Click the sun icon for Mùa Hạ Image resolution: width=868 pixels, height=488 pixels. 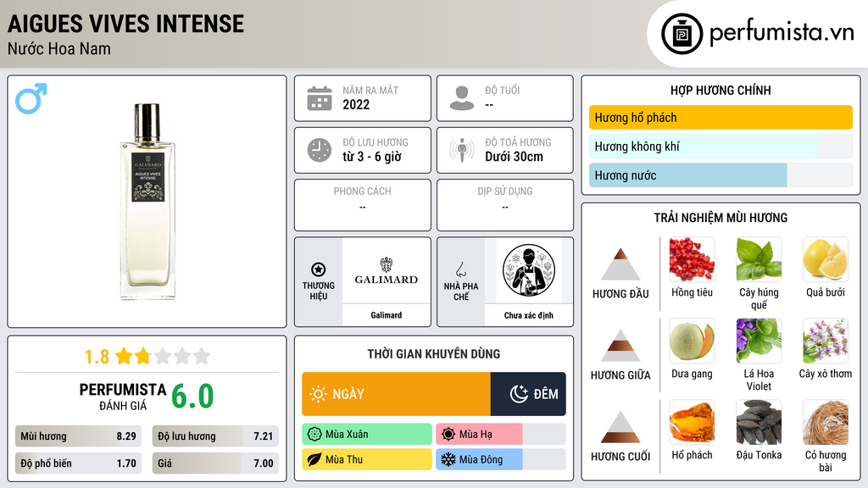(448, 435)
